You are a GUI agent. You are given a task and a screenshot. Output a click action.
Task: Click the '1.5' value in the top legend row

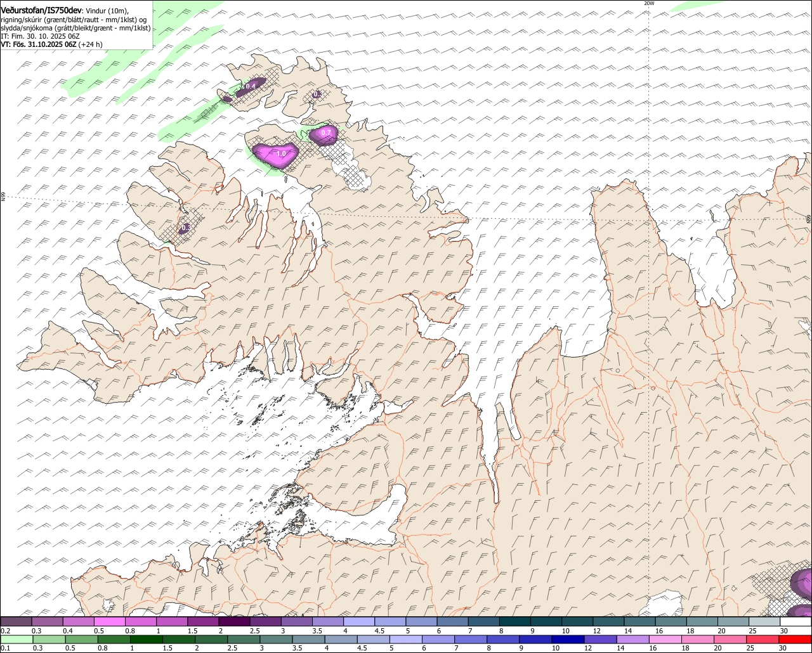tap(192, 631)
